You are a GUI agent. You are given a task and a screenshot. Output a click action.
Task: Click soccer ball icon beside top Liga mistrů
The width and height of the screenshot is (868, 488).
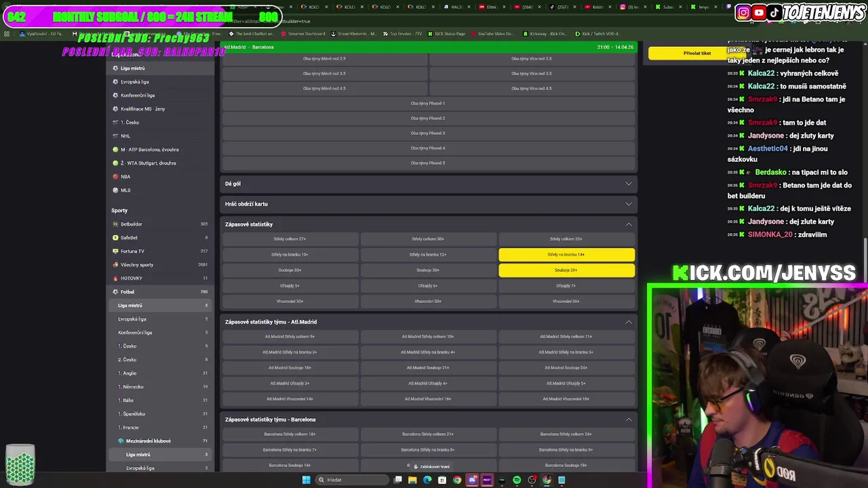pos(115,68)
